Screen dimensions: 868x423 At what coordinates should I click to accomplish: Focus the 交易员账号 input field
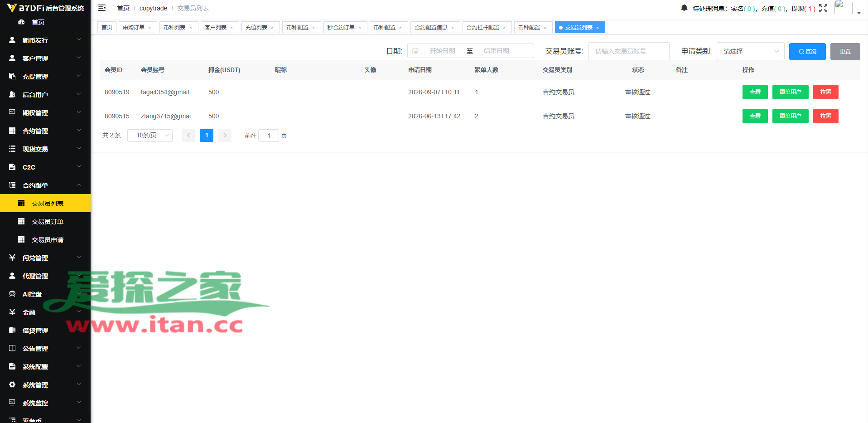628,51
